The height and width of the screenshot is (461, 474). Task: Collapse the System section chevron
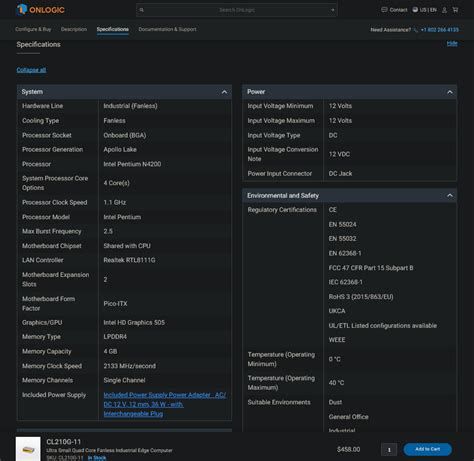(x=224, y=92)
